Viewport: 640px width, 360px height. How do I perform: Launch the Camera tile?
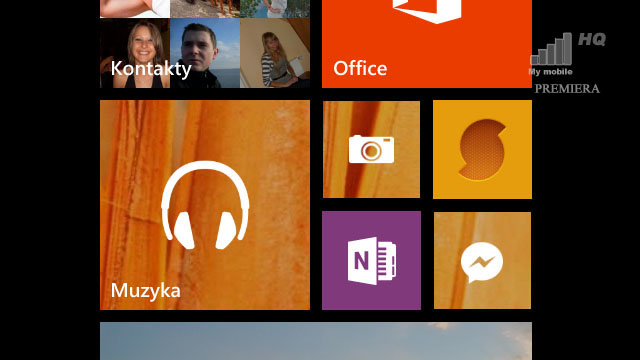(371, 149)
